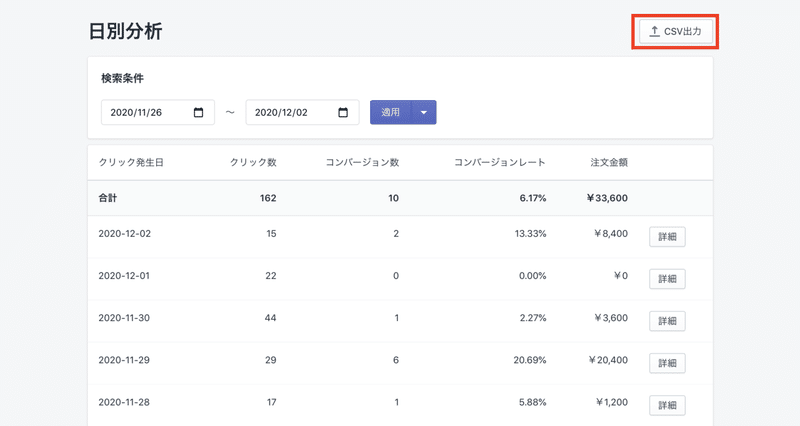
Task: Click the CSV出力 export button
Action: click(x=676, y=32)
